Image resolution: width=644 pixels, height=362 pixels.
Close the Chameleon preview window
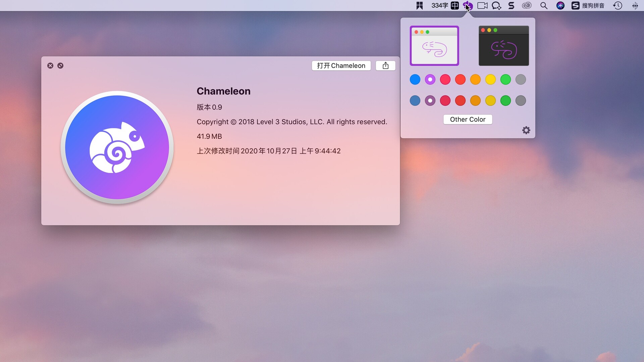coord(50,66)
